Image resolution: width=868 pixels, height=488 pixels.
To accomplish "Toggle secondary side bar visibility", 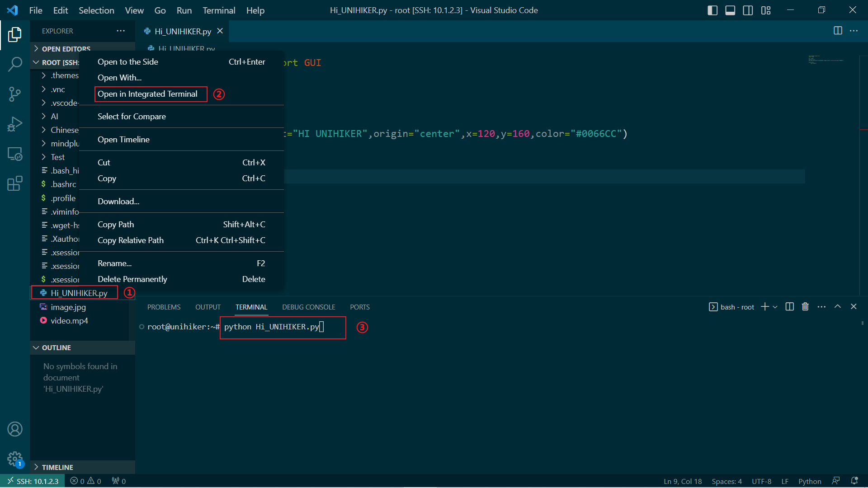I will tap(748, 10).
